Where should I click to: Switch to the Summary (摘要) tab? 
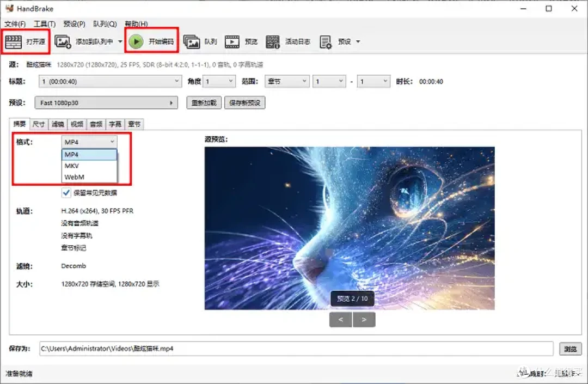[20, 124]
